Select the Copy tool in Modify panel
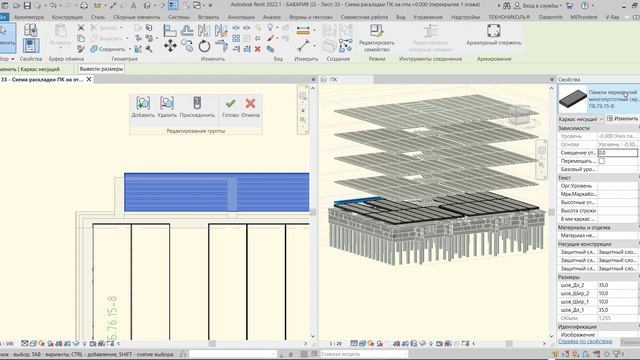This screenshot has height=360, width=640. 187,46
